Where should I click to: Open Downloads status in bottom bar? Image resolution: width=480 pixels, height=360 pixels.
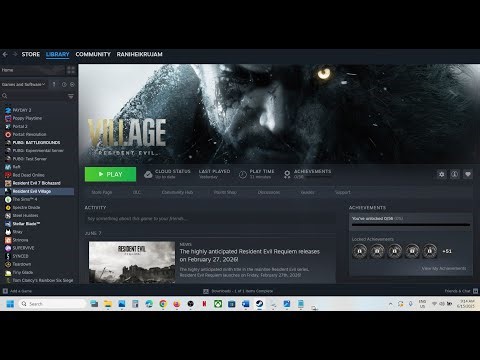point(238,291)
